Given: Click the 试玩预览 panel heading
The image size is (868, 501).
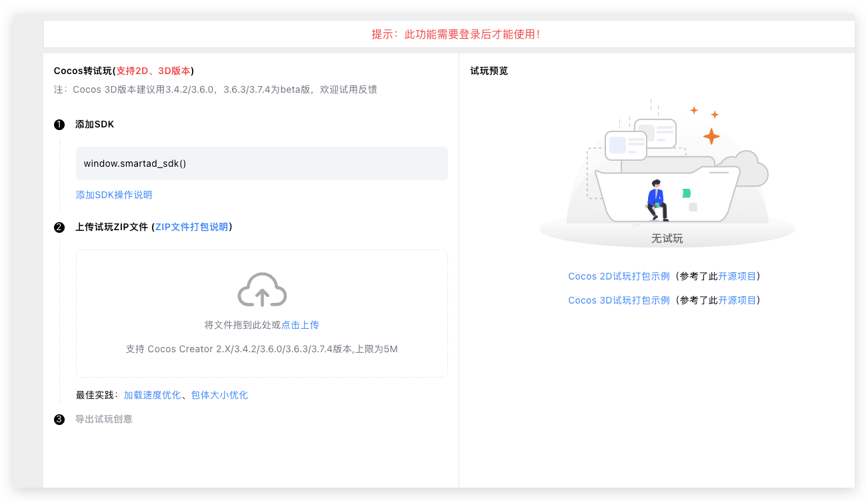Looking at the screenshot, I should click(x=489, y=71).
